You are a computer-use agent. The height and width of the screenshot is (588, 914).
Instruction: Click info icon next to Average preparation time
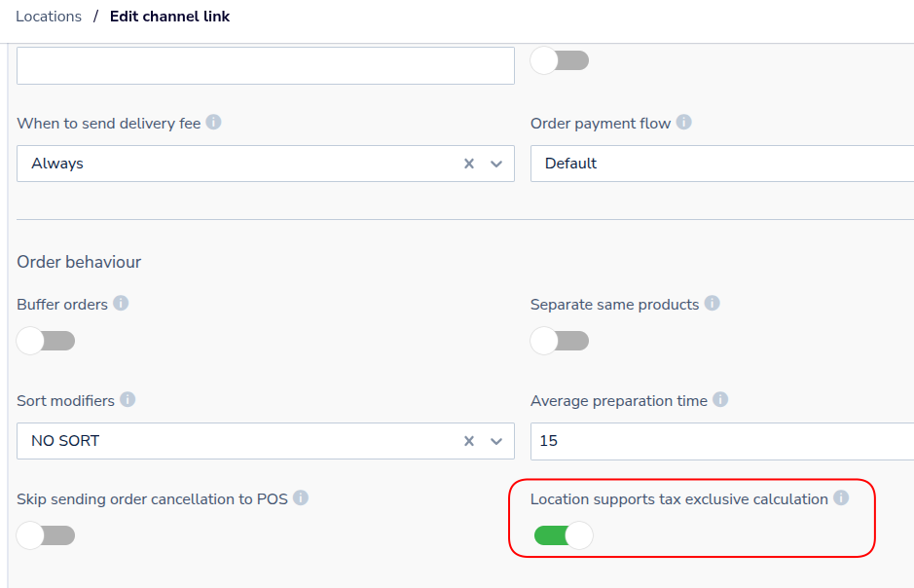point(720,400)
